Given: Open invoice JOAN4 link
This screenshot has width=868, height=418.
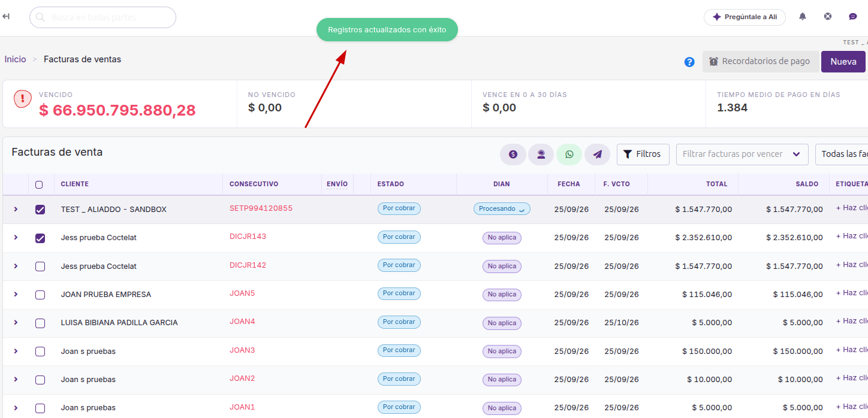Looking at the screenshot, I should [242, 322].
